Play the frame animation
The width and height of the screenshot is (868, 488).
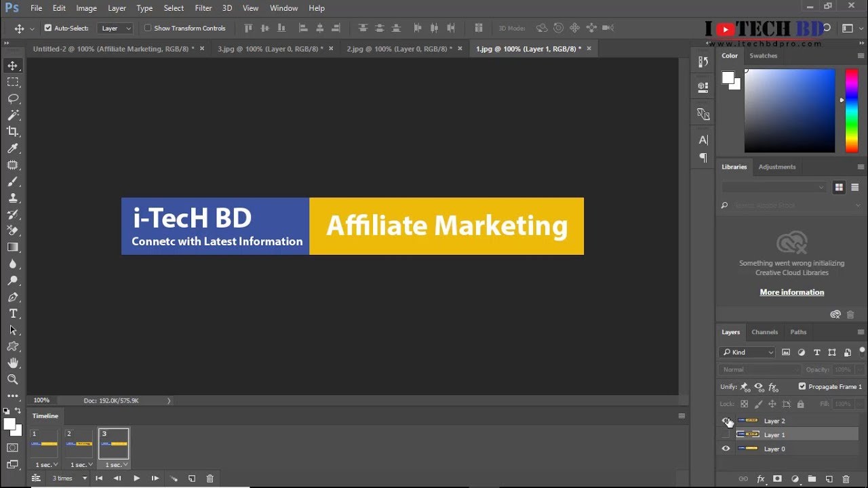coord(136,479)
